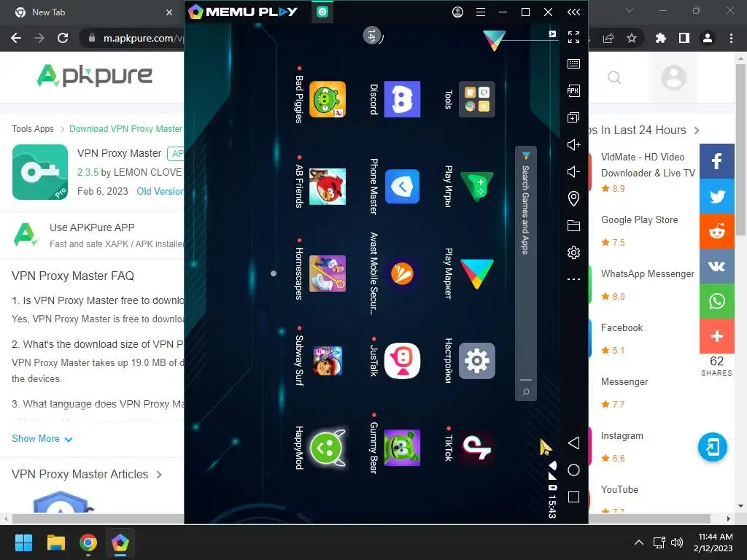Tap the Android recent apps square button
Viewport: 747px width, 560px height.
coord(573,497)
